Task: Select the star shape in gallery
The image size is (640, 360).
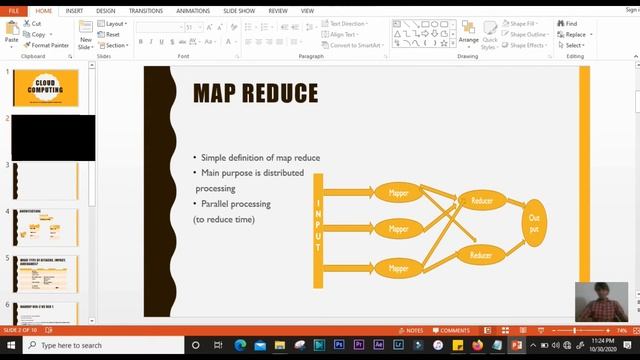Action: pyautogui.click(x=444, y=43)
